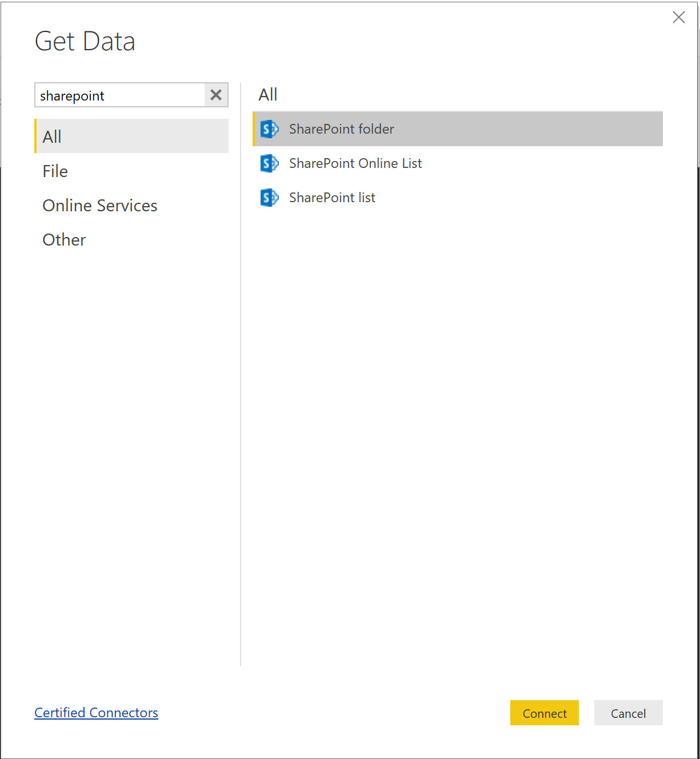Focus the search field containing sharepoint

click(x=119, y=95)
